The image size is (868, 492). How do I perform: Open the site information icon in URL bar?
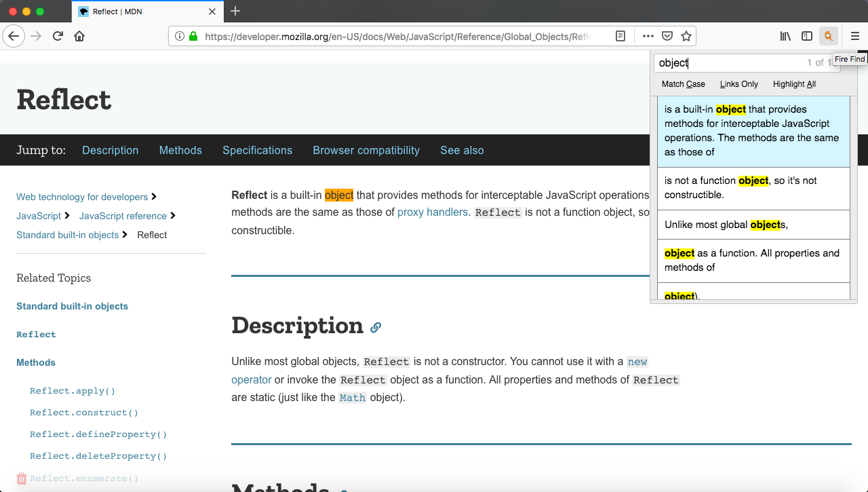[180, 36]
